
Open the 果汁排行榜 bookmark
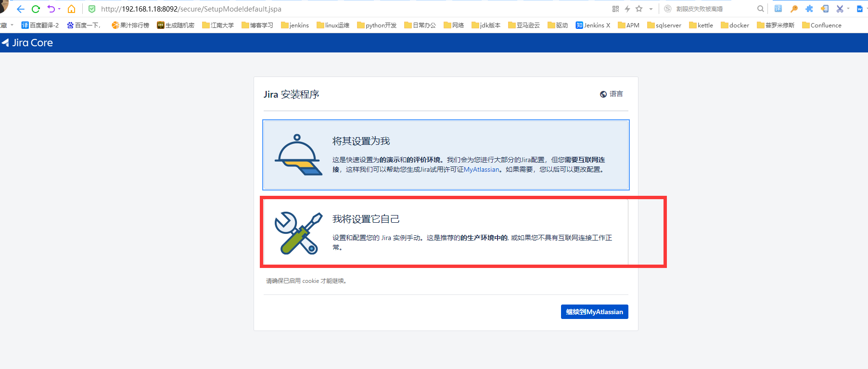[x=130, y=25]
